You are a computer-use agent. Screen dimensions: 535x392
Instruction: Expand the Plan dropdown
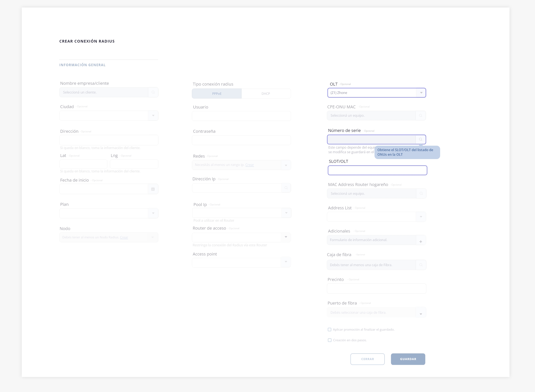coord(153,213)
